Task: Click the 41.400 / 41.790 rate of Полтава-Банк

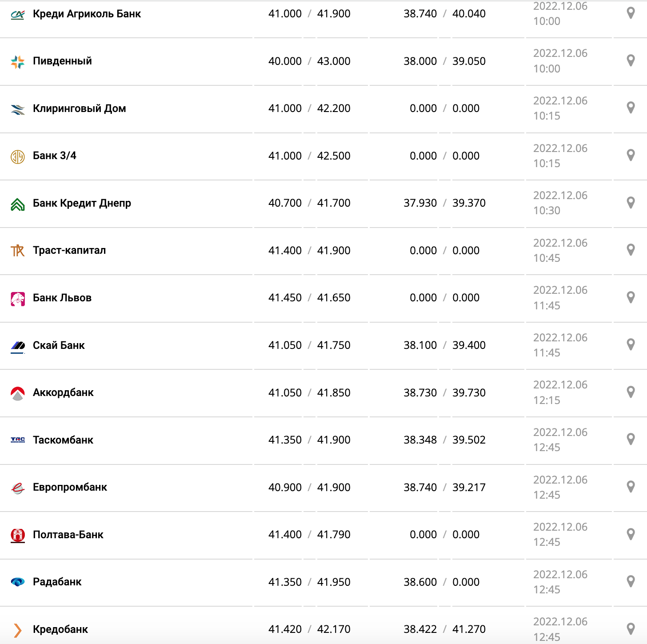Action: pyautogui.click(x=309, y=535)
